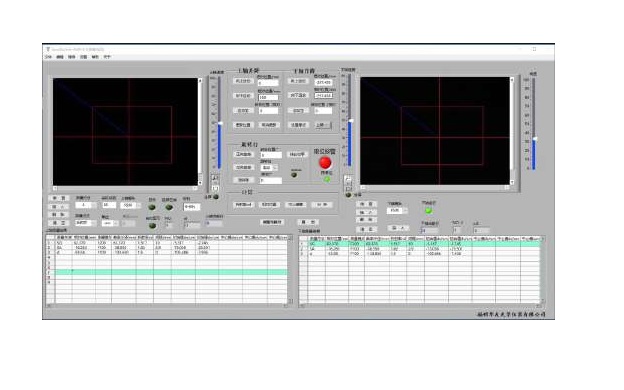
Task: Click the left camera view's vertical scrollbar
Action: [200, 131]
